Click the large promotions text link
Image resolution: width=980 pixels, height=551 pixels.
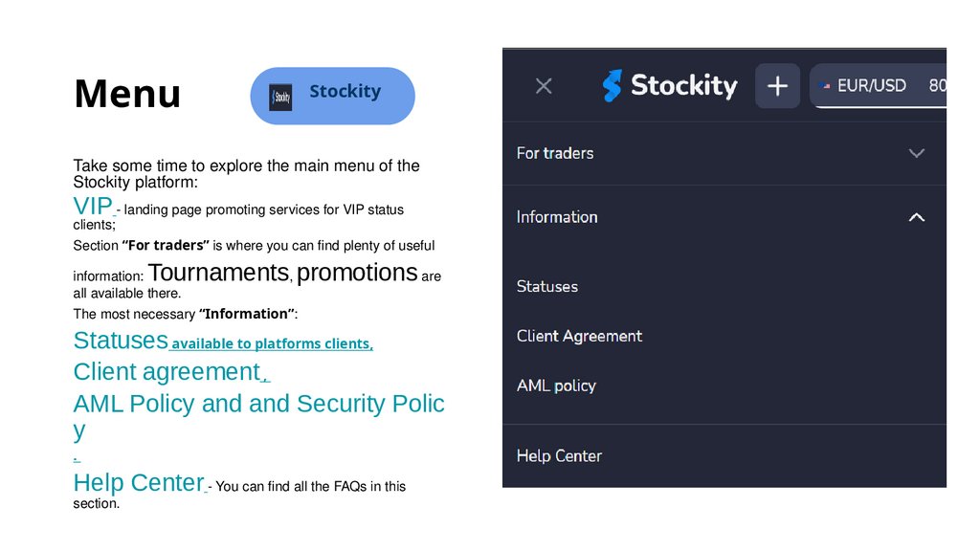(x=357, y=273)
